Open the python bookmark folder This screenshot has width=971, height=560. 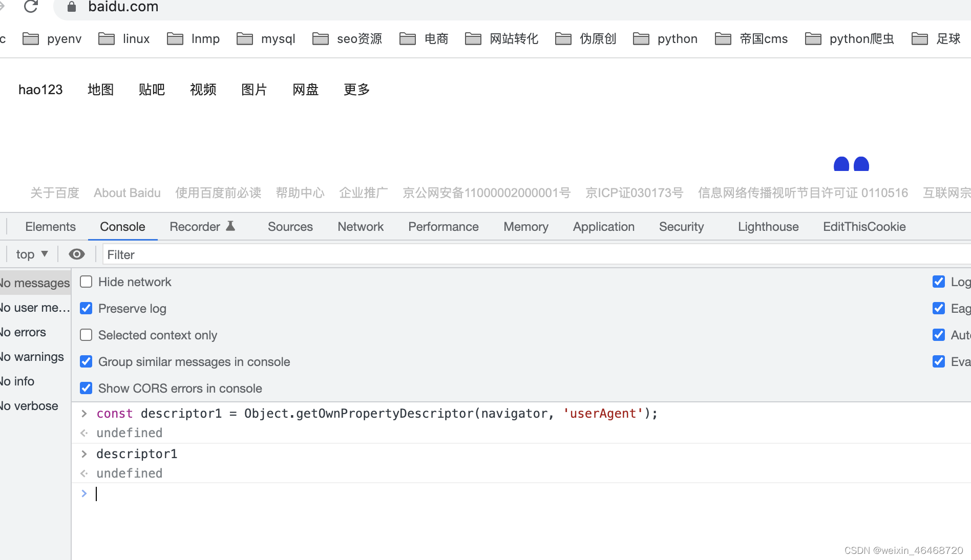click(x=665, y=39)
